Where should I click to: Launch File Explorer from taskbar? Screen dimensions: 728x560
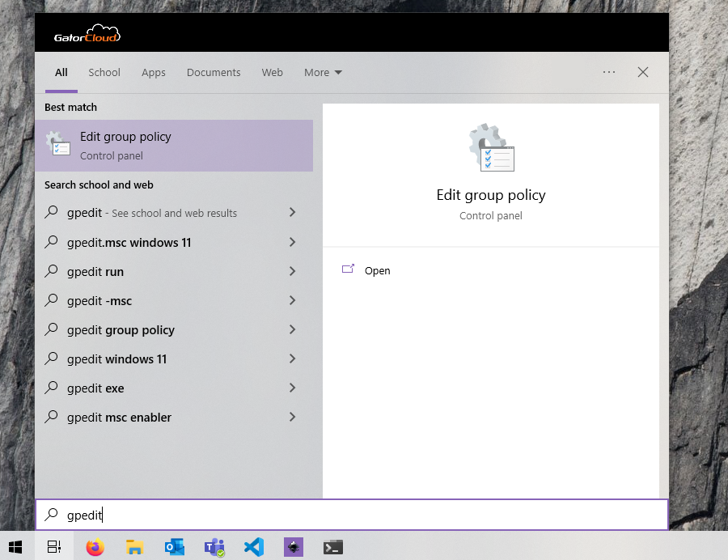(x=135, y=547)
